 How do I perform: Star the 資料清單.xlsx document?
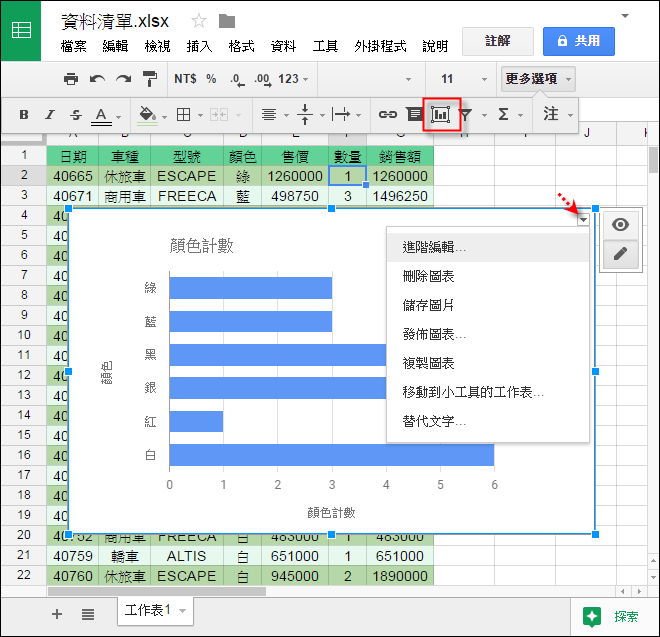tap(199, 21)
